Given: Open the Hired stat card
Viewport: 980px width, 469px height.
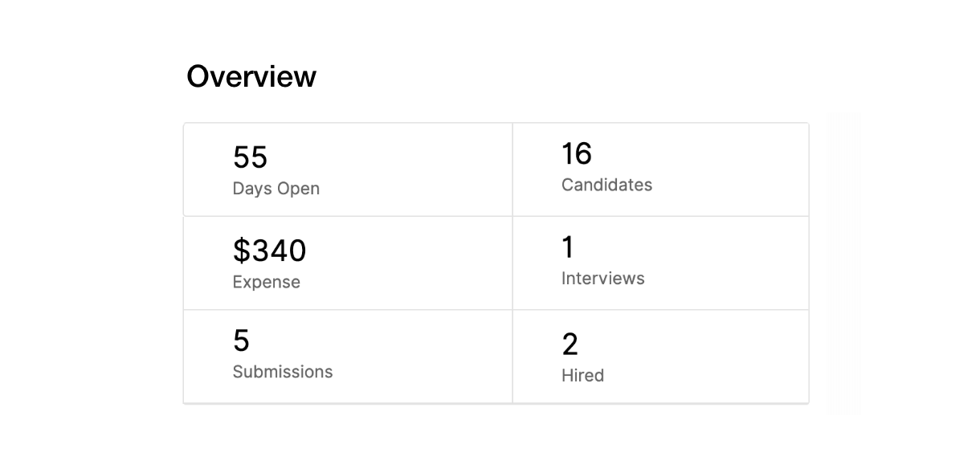Looking at the screenshot, I should [x=660, y=357].
